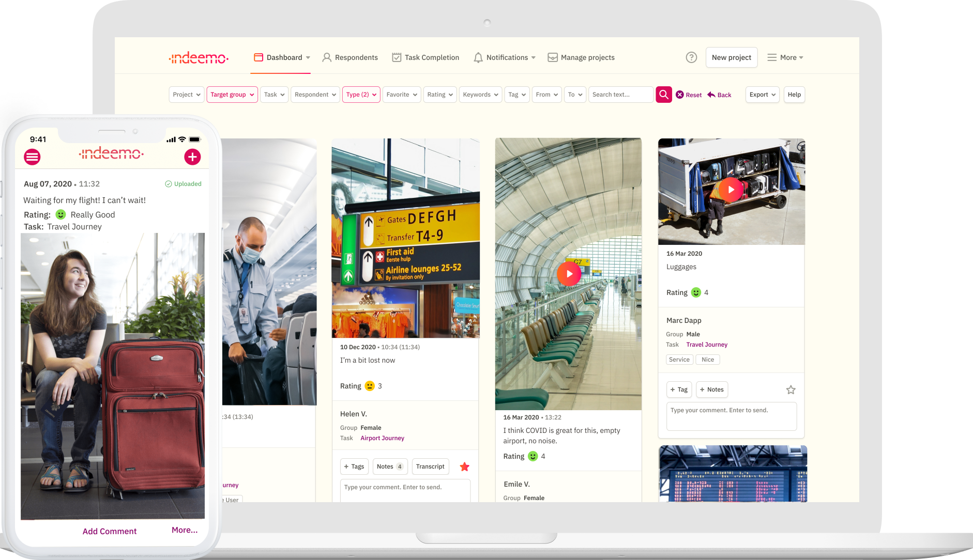Unfavorite Helen V. post with red star
Viewport: 973px width, 560px height.
465,466
